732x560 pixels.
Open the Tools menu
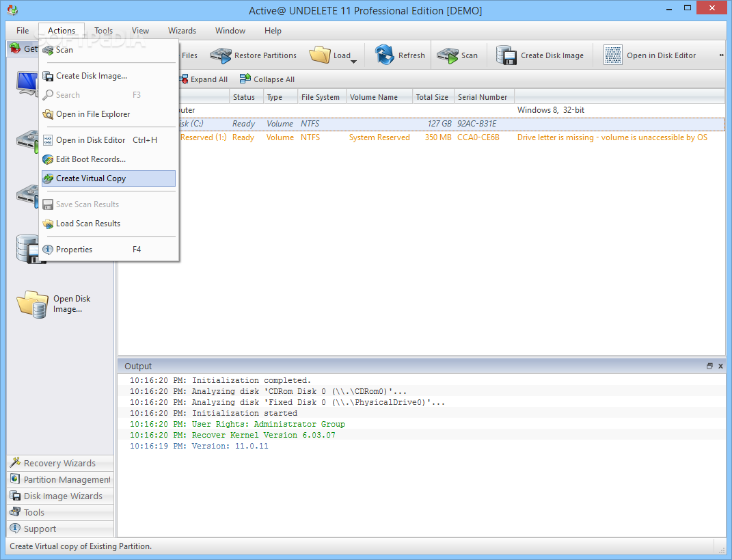coord(104,31)
